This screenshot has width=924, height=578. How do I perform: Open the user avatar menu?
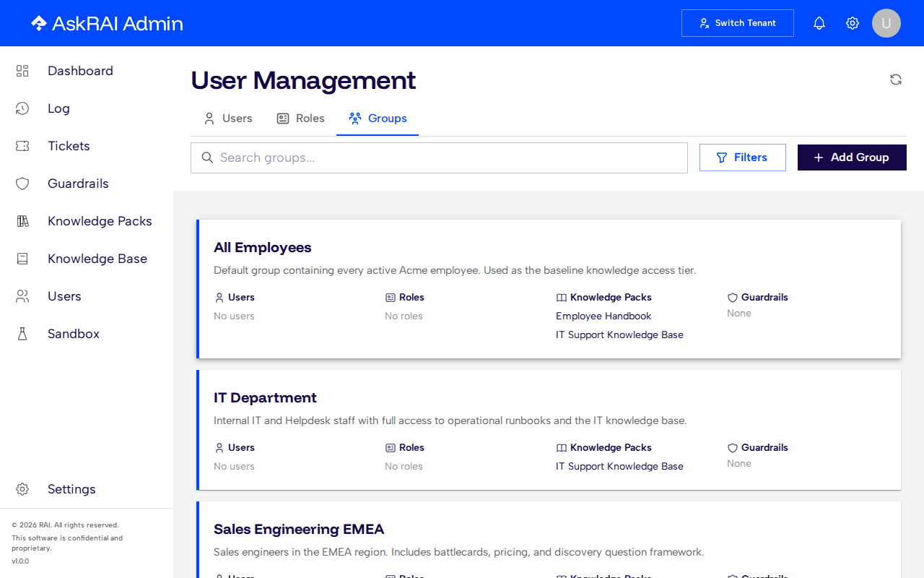coord(886,23)
